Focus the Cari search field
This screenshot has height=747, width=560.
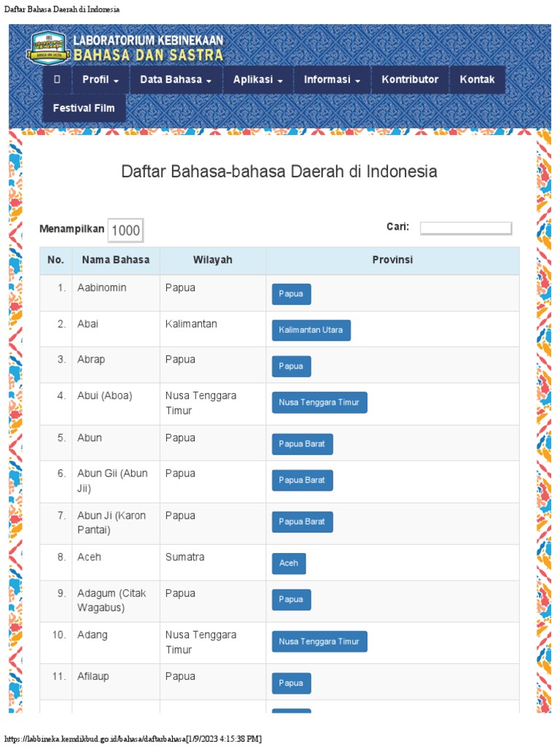coord(466,228)
